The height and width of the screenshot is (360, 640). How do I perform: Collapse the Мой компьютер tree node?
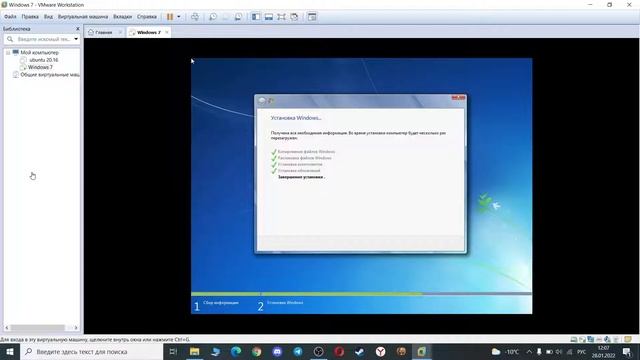coord(8,53)
